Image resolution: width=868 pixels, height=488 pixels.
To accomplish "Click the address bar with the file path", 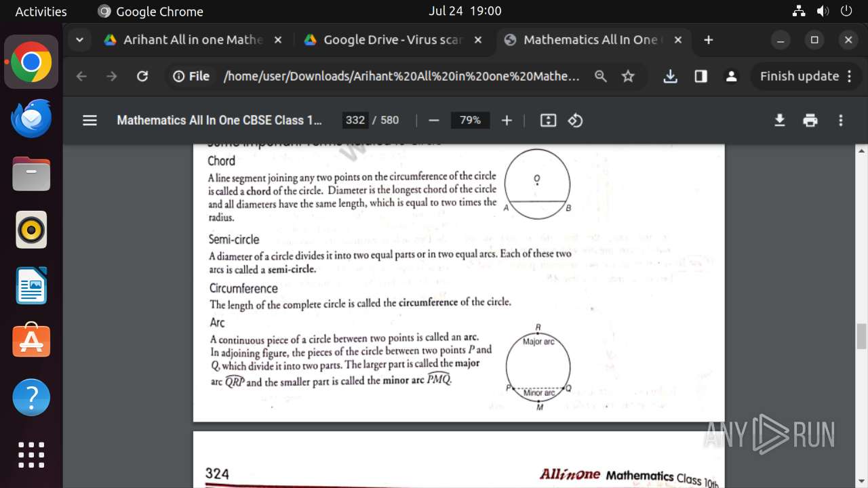I will tap(401, 77).
